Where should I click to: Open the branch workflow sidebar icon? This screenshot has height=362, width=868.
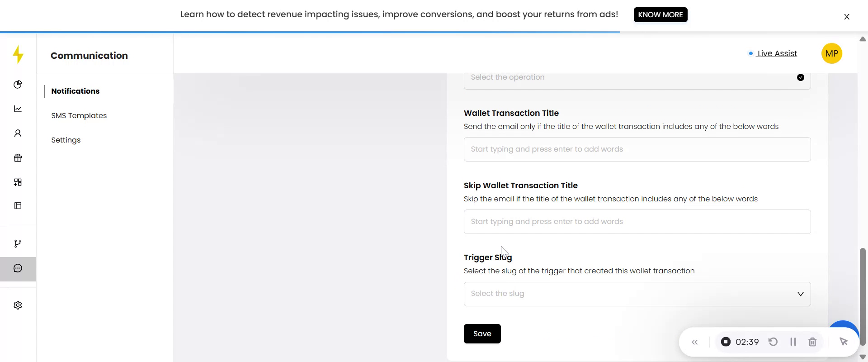pos(18,243)
